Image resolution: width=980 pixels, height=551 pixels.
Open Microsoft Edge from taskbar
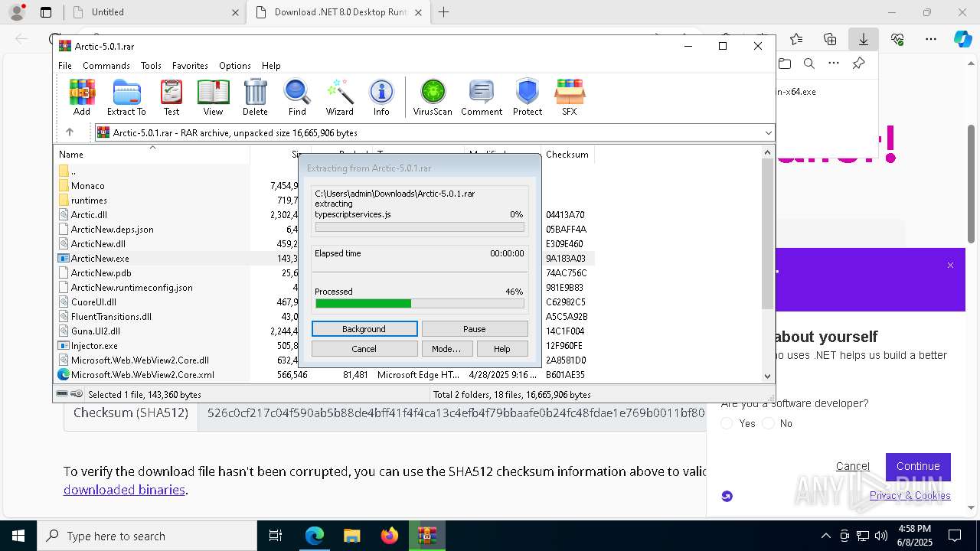coord(315,536)
